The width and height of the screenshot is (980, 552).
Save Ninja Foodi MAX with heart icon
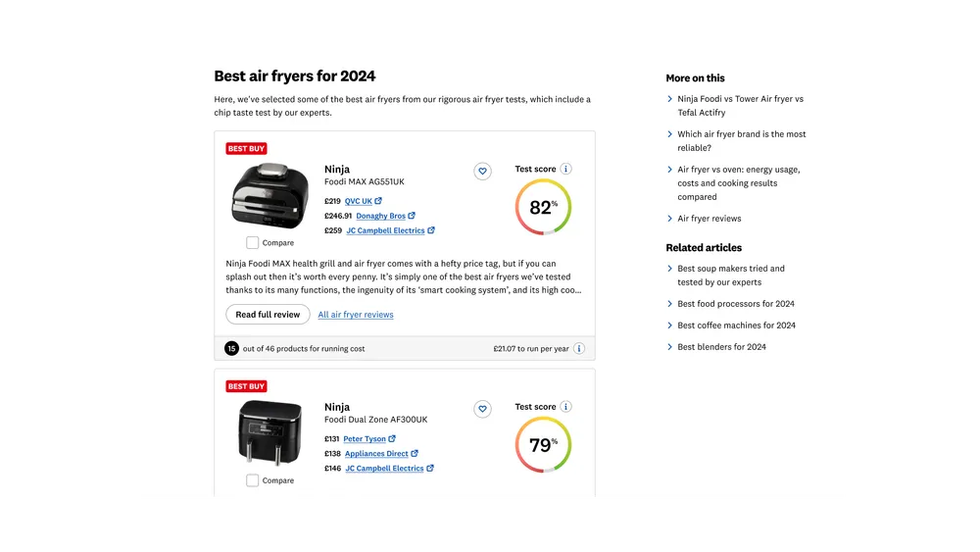tap(482, 172)
